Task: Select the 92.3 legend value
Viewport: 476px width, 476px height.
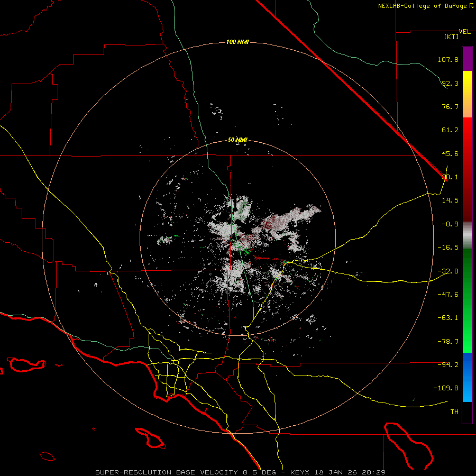Action: click(450, 83)
